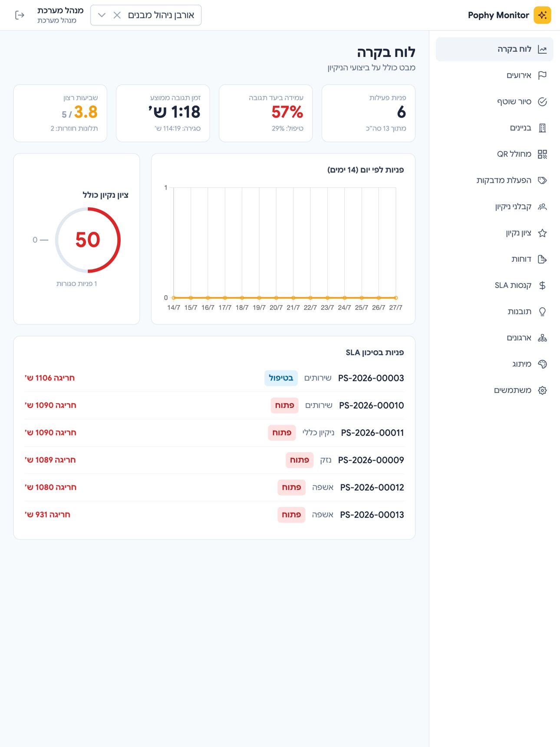The width and height of the screenshot is (560, 747).
Task: Click the 57% response target card
Action: click(x=266, y=113)
